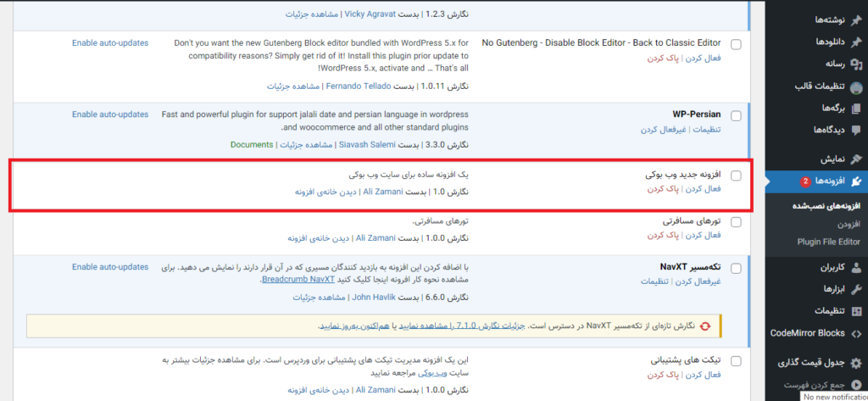Check the تیکت های پشتیبانی plugin checkbox
This screenshot has width=868, height=401.
click(x=737, y=361)
